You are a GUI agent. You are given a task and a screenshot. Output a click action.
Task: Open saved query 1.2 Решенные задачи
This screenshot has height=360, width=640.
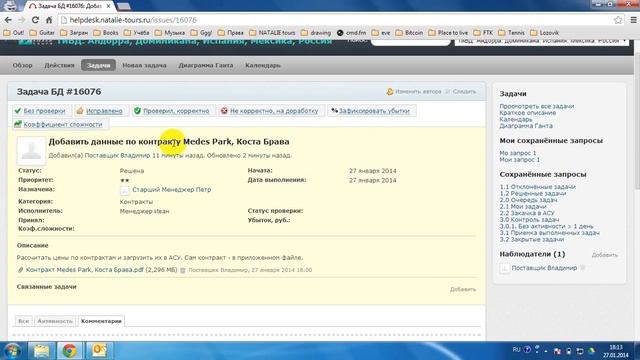pos(533,193)
